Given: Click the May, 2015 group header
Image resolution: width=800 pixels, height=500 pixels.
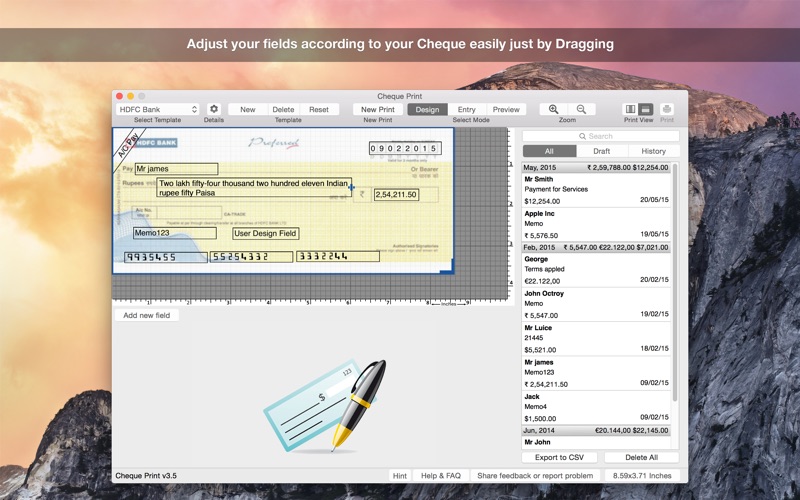Looking at the screenshot, I should point(596,167).
